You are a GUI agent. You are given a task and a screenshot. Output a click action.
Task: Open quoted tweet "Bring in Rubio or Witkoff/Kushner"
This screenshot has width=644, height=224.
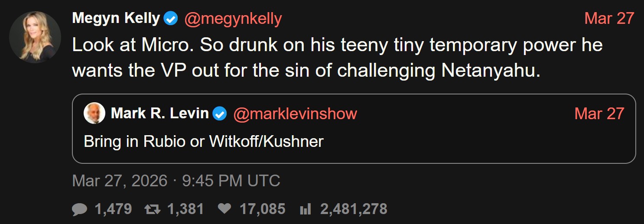click(204, 142)
